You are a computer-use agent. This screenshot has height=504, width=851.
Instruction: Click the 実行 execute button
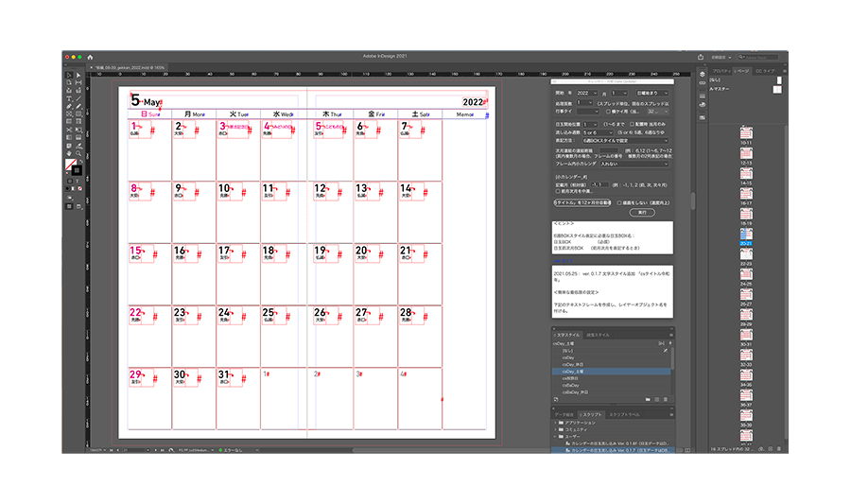642,213
